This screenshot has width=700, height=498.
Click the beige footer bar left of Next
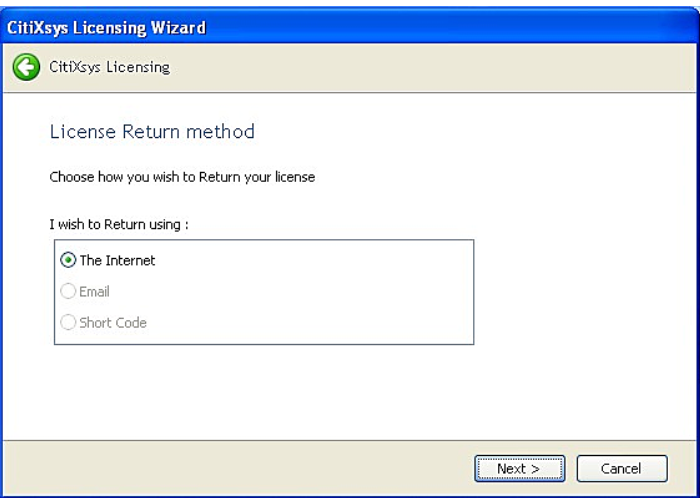pyautogui.click(x=237, y=469)
